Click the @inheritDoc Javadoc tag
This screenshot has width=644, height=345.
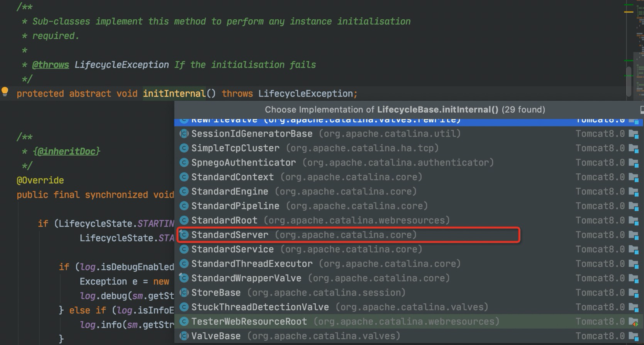coord(66,151)
